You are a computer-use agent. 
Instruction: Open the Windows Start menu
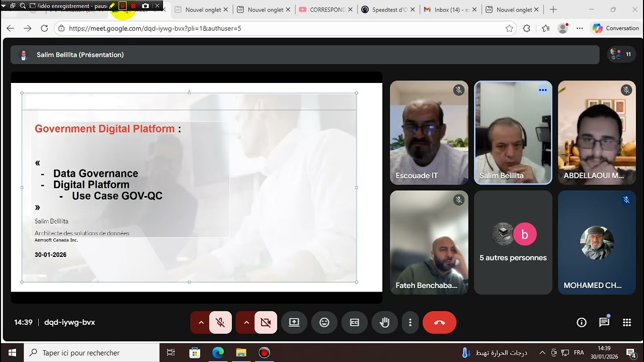(x=12, y=353)
